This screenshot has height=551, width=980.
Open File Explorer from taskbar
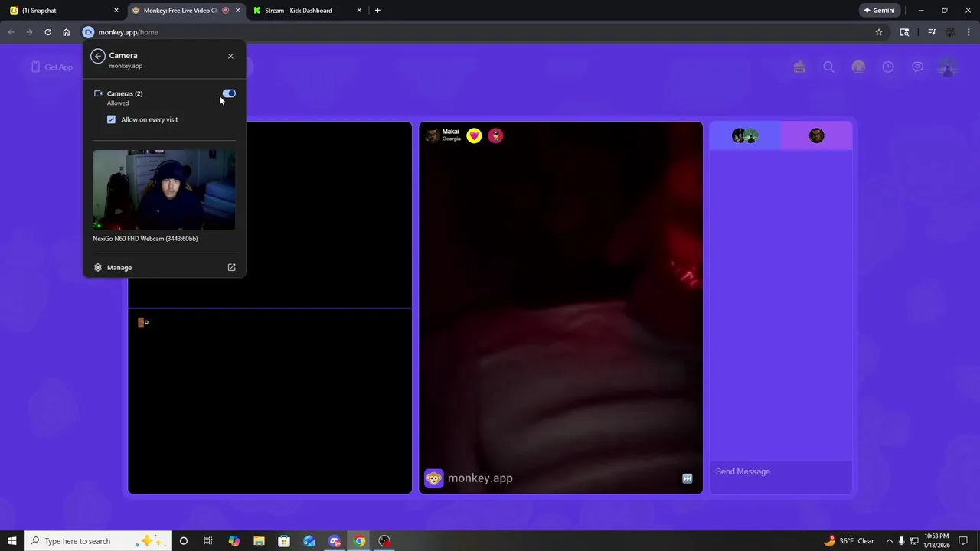coord(259,541)
